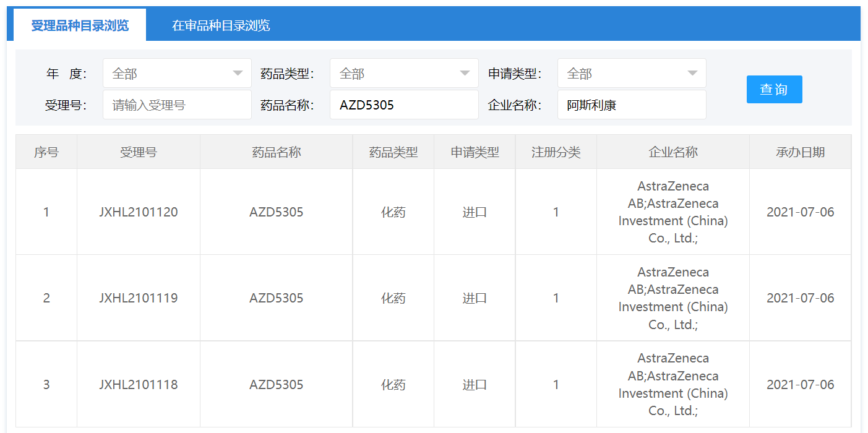This screenshot has height=433, width=868.
Task: Click the AstraZeneca company cell in row 2
Action: (673, 298)
